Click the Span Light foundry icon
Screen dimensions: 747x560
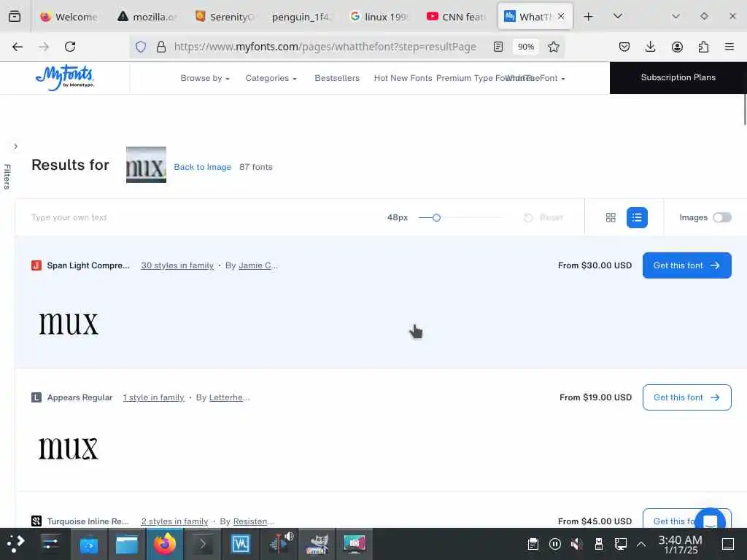36,265
